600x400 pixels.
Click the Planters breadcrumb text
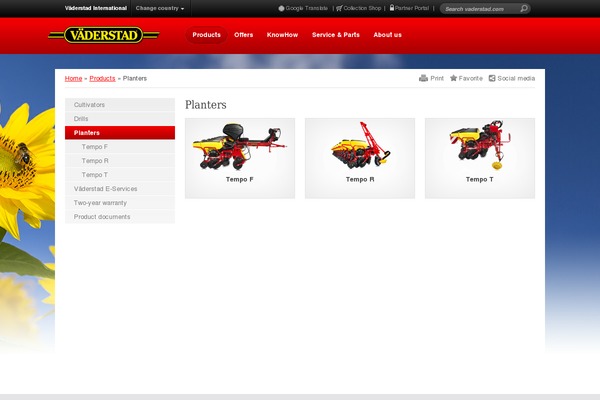click(135, 78)
